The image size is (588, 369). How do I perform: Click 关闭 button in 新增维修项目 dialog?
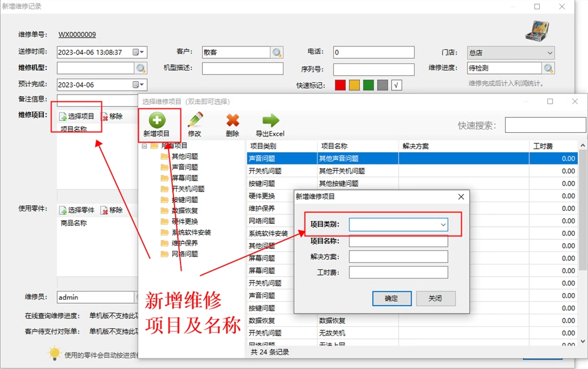click(x=436, y=298)
